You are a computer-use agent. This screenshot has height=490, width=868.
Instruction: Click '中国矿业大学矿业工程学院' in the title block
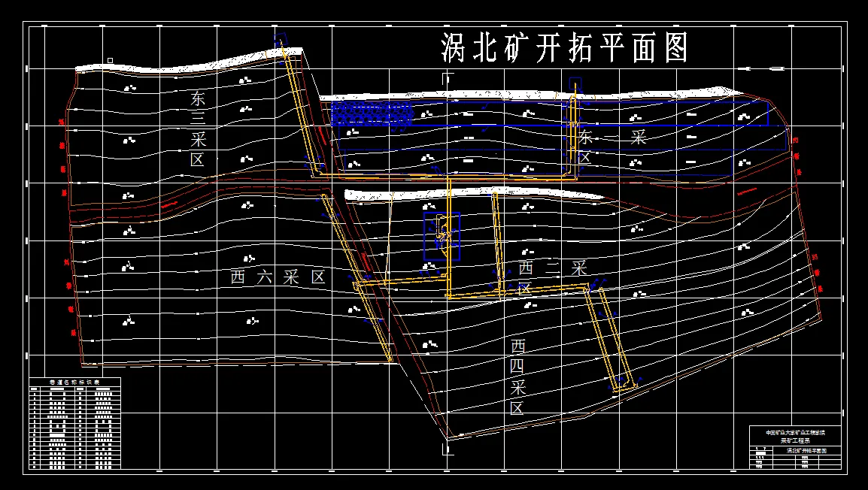coord(796,432)
